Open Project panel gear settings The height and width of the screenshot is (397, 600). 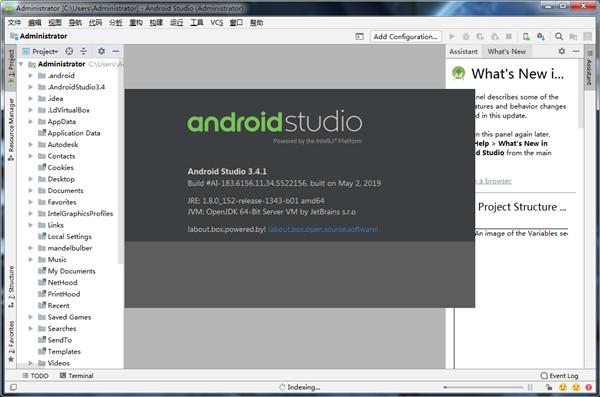point(101,51)
